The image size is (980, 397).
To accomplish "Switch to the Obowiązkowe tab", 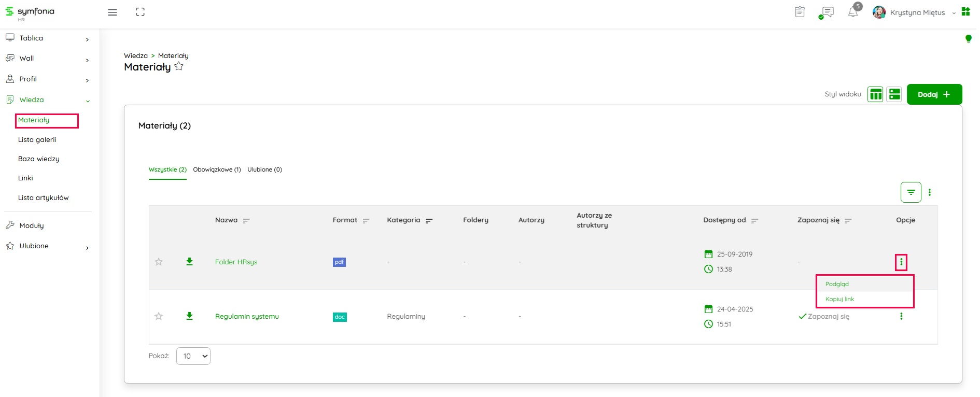I will click(x=217, y=169).
